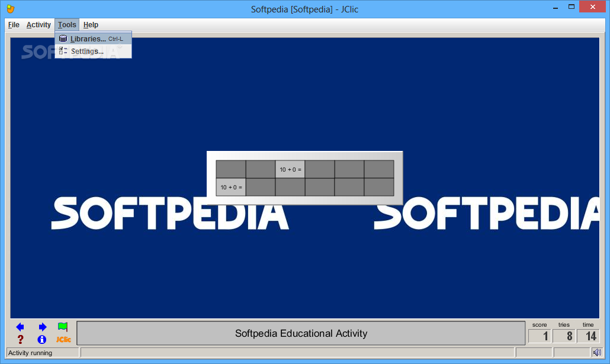Click the Settings checklist icon in menu
Image resolution: width=610 pixels, height=364 pixels.
[x=63, y=51]
